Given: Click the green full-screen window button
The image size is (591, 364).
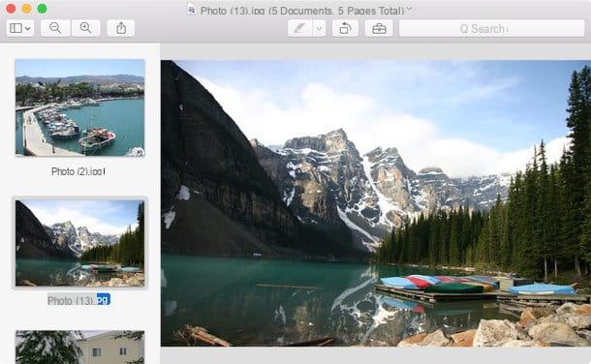Looking at the screenshot, I should 43,9.
